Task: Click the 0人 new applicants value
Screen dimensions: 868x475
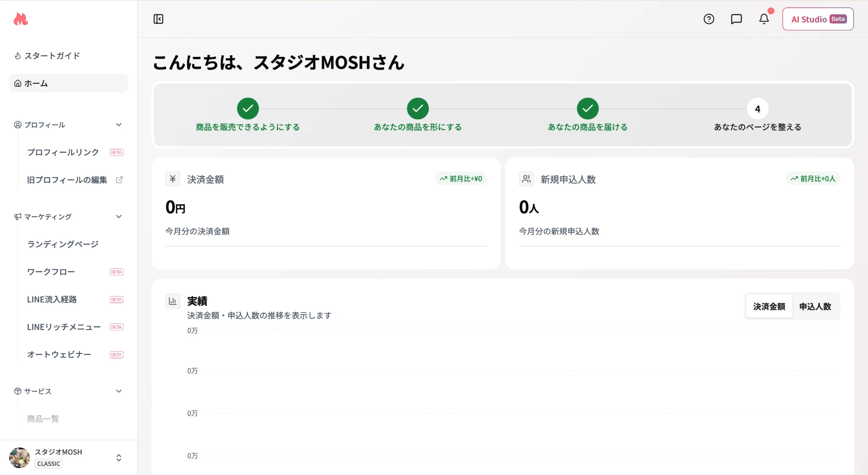Action: 529,207
